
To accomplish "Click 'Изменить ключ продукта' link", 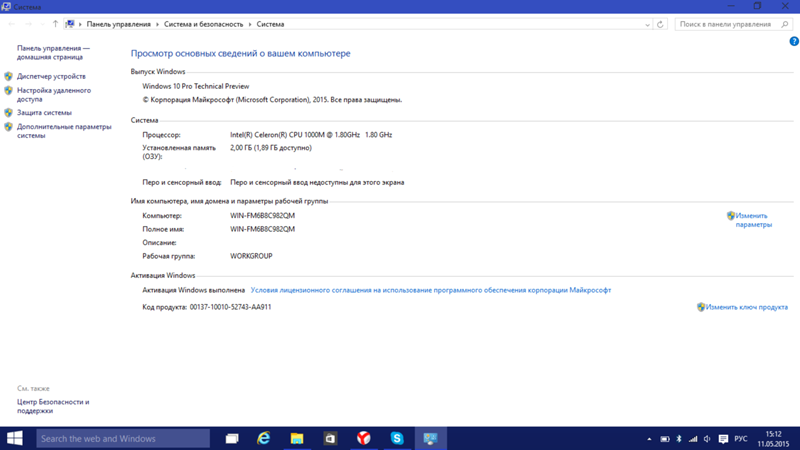I will [x=746, y=307].
